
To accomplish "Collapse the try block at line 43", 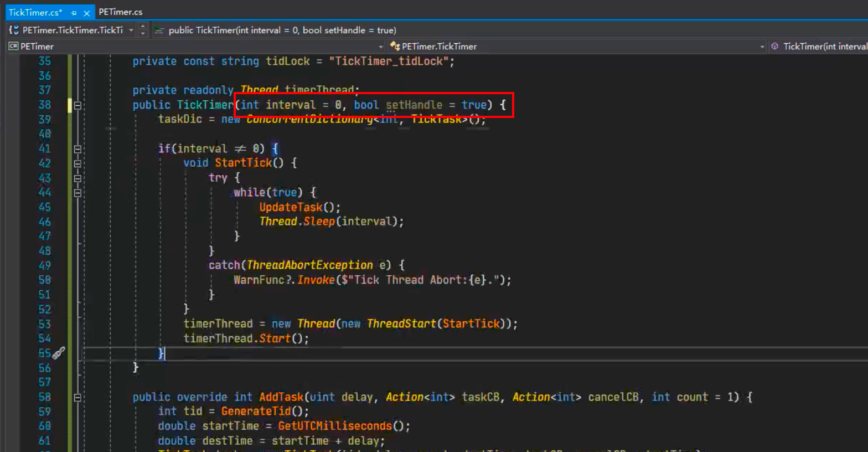I will pyautogui.click(x=77, y=178).
